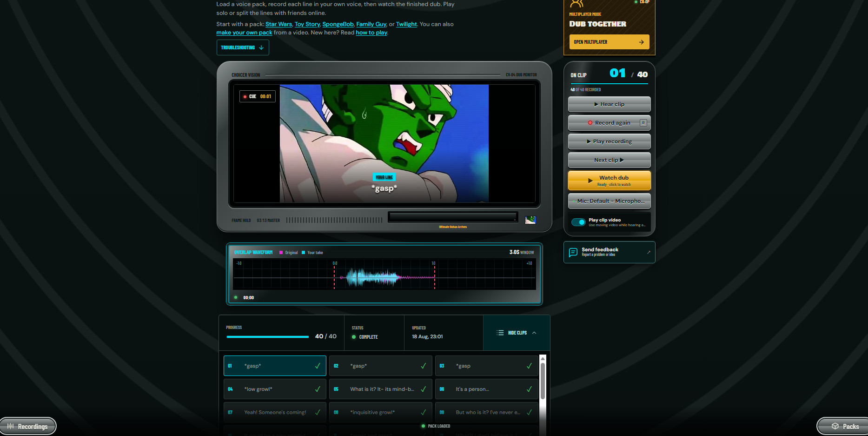The width and height of the screenshot is (868, 436).
Task: Select clip 07 Yeah! Someone's coming!
Action: (275, 412)
